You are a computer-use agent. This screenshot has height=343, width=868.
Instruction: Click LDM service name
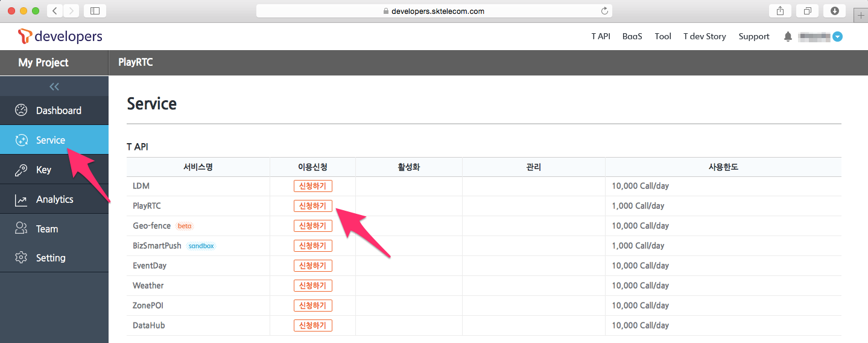click(x=141, y=186)
